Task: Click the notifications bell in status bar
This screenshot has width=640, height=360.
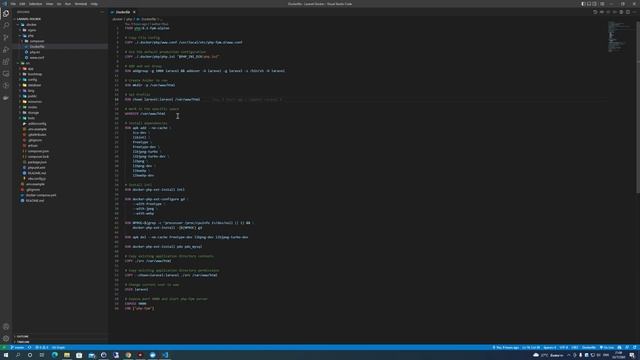Action: pyautogui.click(x=634, y=348)
